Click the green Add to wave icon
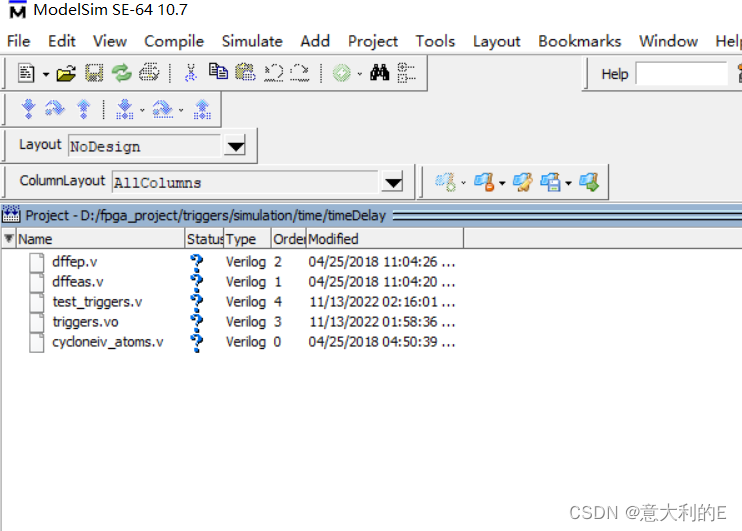The width and height of the screenshot is (742, 531). pos(342,73)
